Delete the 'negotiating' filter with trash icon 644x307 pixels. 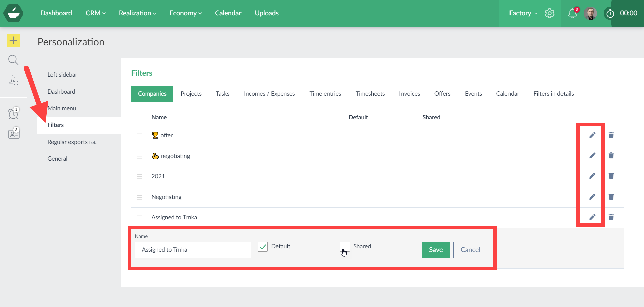(x=611, y=156)
